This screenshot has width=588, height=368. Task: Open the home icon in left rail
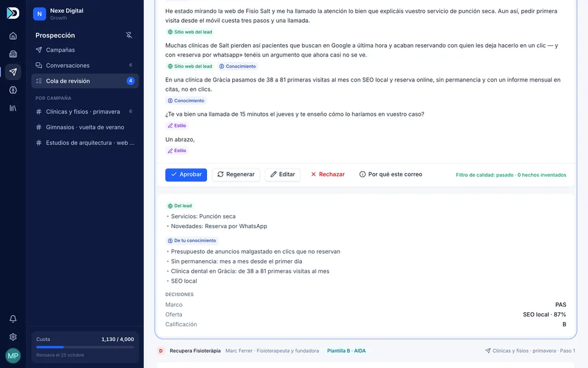[x=13, y=36]
